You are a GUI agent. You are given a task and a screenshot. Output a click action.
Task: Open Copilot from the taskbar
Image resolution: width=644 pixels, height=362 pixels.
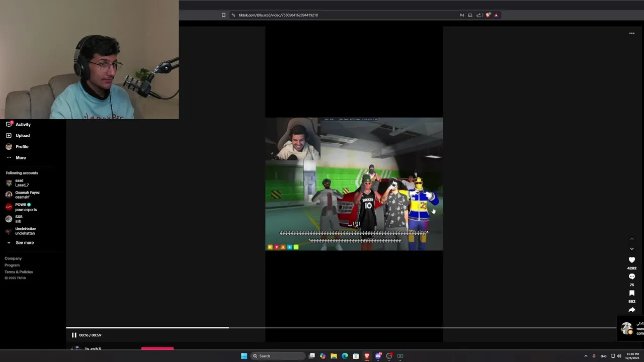click(323, 356)
